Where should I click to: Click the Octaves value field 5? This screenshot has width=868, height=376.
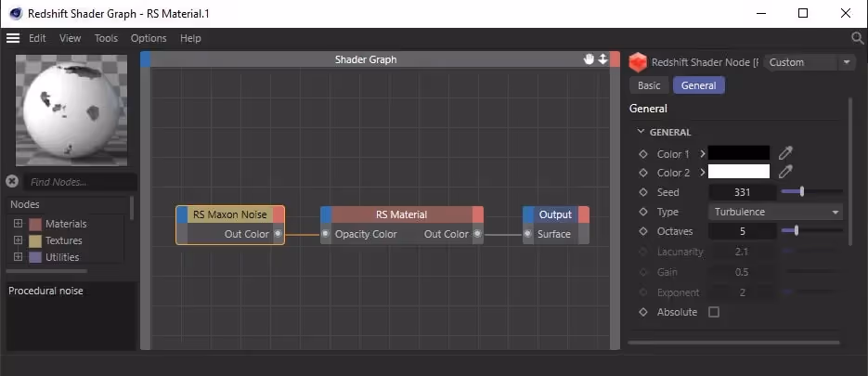click(x=742, y=231)
